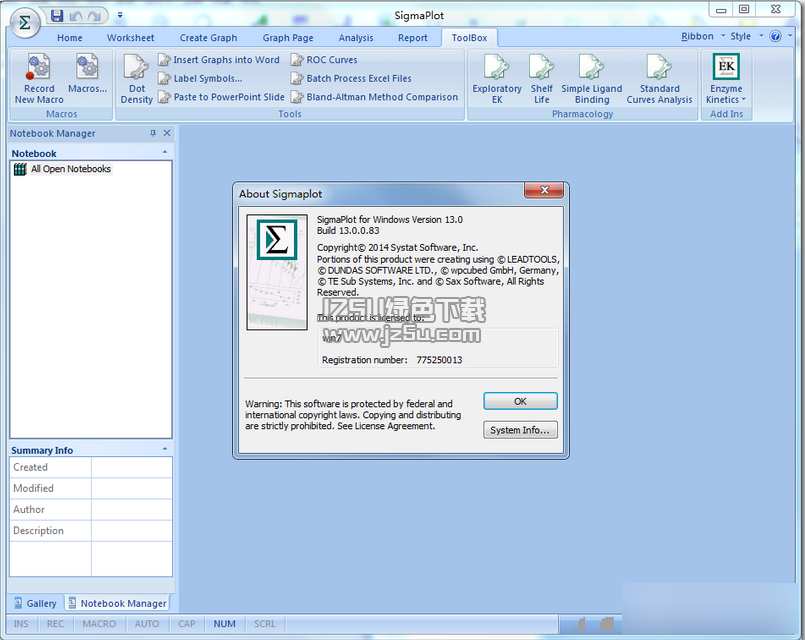
Task: Open System Info... from About dialog
Action: (520, 430)
